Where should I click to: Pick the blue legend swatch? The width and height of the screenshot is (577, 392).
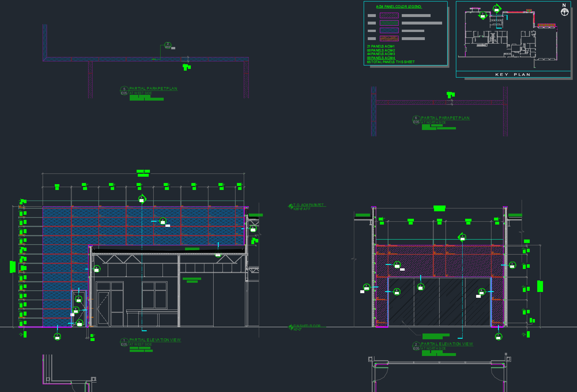[x=389, y=31]
